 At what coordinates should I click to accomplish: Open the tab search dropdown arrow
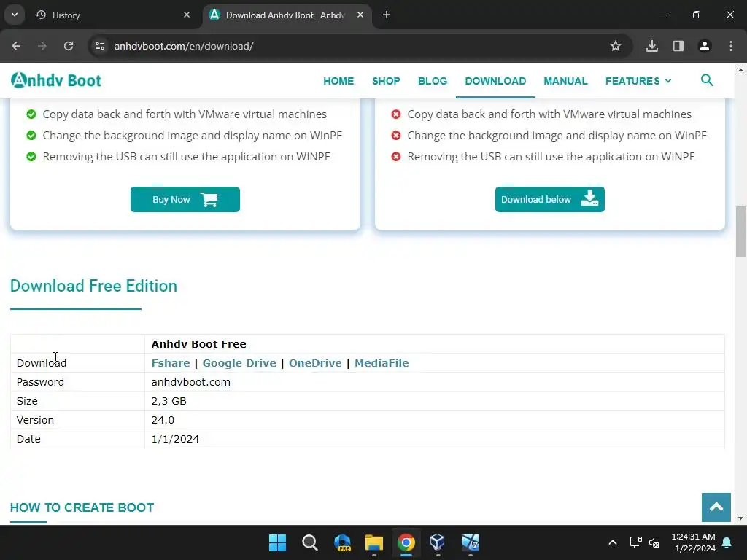(15, 15)
